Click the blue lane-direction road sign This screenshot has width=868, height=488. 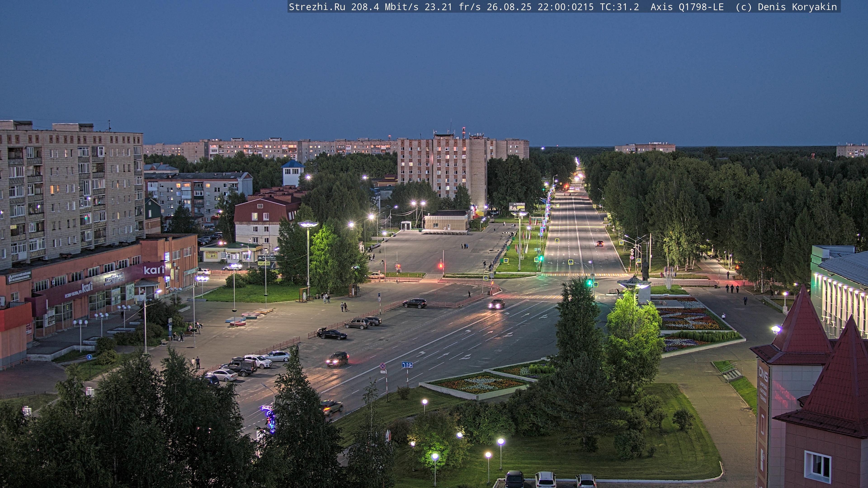tap(407, 365)
